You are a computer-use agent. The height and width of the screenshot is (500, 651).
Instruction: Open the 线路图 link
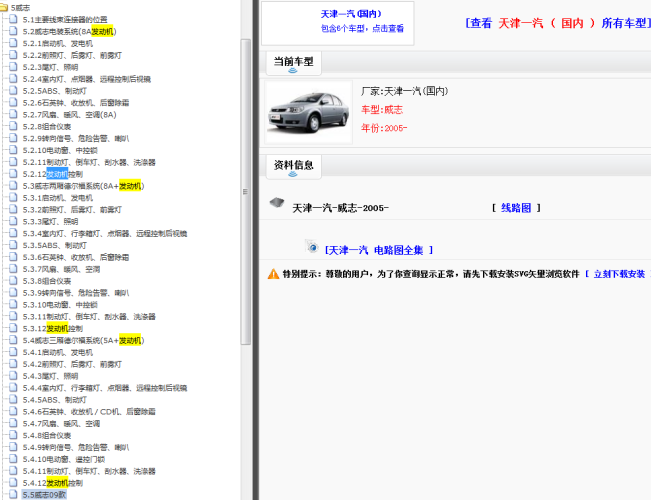pyautogui.click(x=516, y=208)
